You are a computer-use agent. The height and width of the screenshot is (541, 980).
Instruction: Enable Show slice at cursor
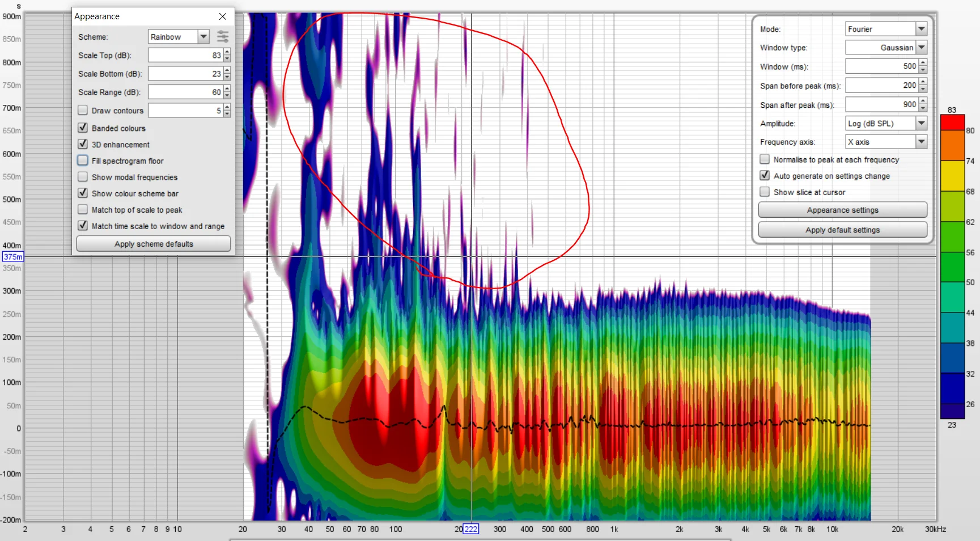tap(765, 192)
